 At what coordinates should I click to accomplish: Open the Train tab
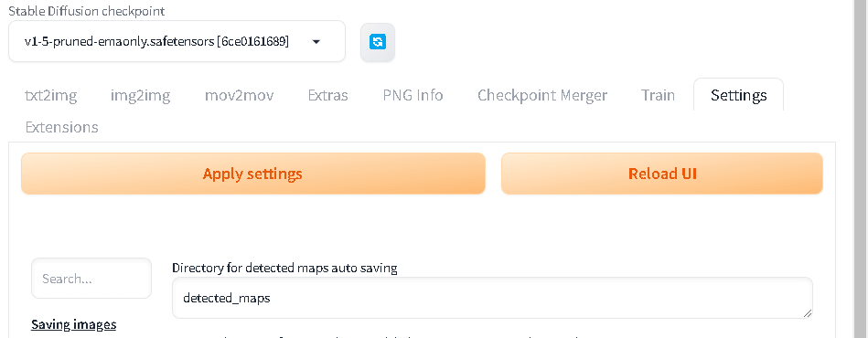pos(658,95)
